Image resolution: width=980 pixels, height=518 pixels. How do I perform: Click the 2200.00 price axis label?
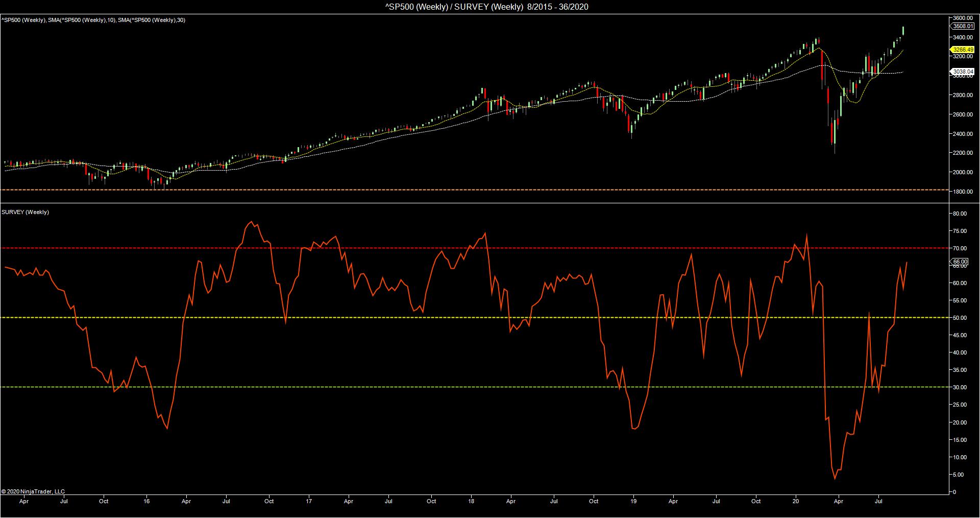(x=963, y=153)
